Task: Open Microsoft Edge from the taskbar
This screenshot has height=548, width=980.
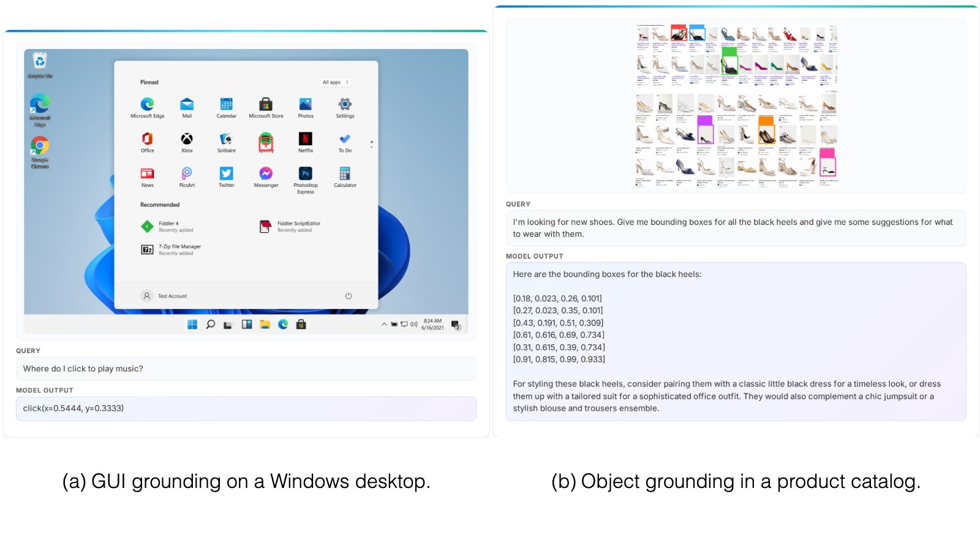Action: click(283, 325)
